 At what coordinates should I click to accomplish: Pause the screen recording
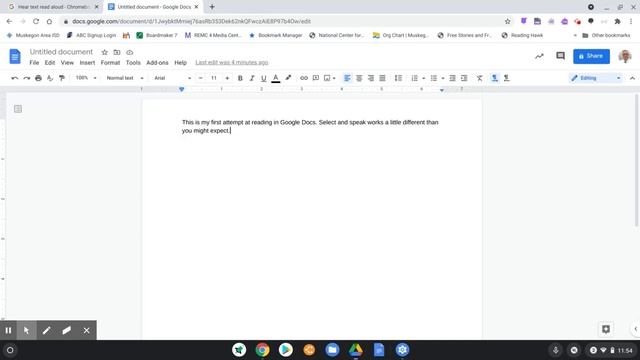8,330
